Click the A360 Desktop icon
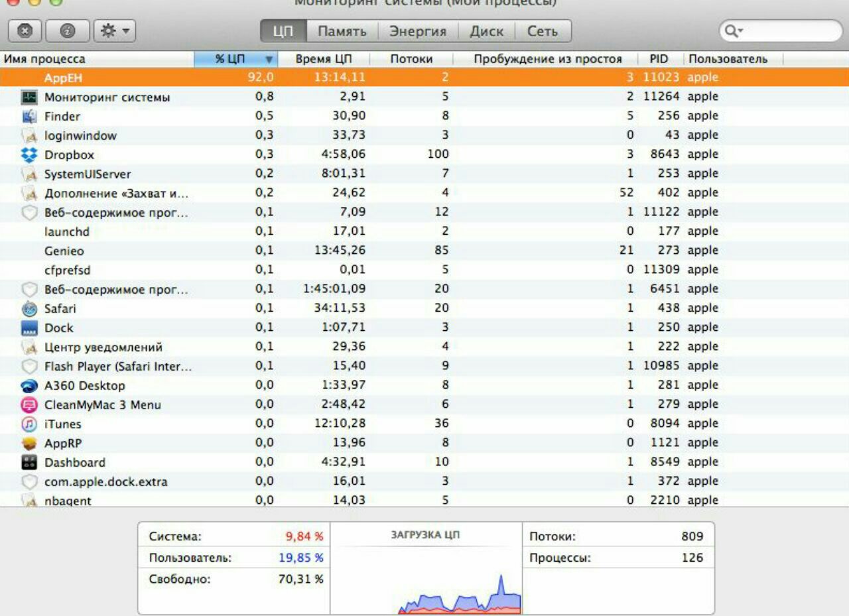This screenshot has width=849, height=616. click(29, 386)
